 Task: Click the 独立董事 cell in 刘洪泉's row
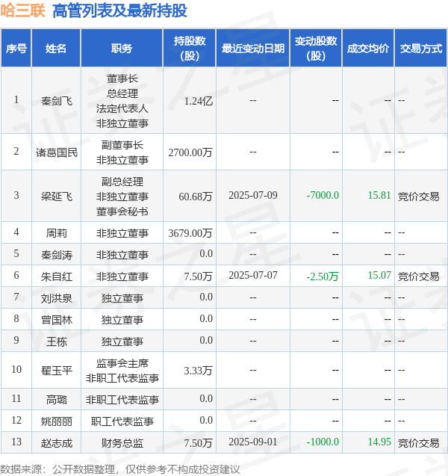(122, 298)
